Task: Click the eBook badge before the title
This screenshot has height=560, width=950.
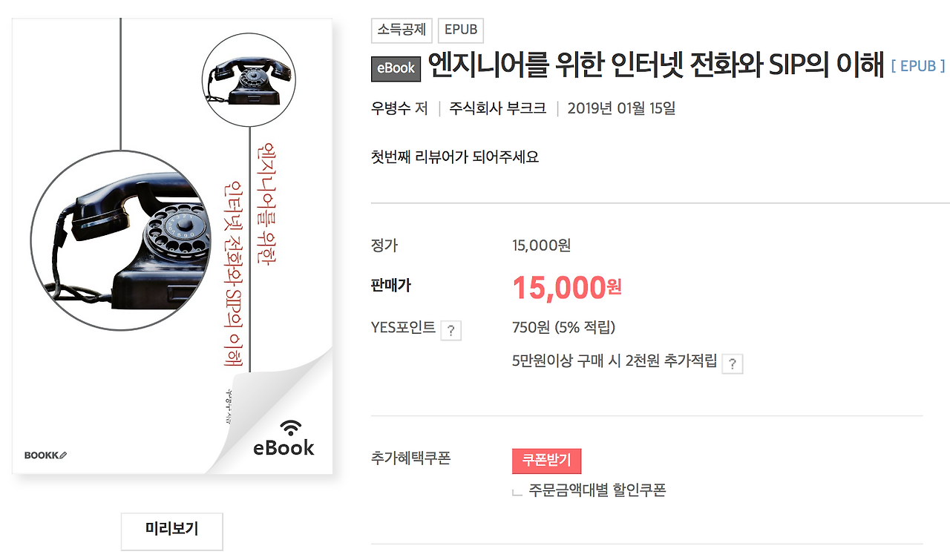Action: point(396,68)
